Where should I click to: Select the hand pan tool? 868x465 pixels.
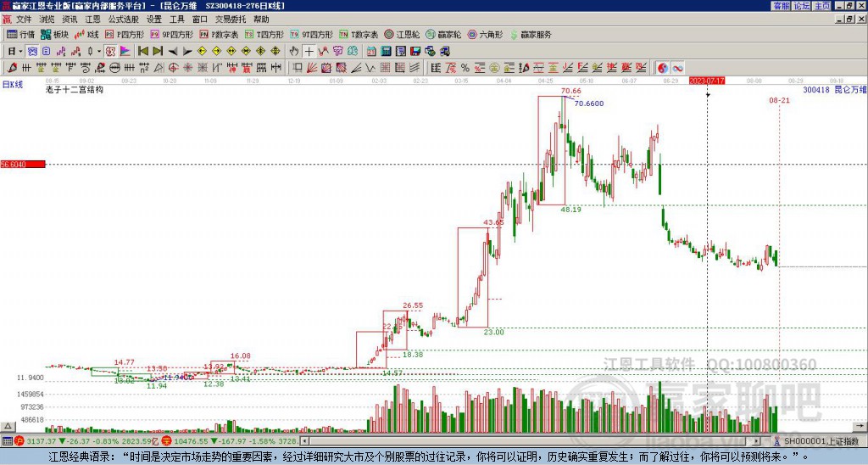click(294, 51)
